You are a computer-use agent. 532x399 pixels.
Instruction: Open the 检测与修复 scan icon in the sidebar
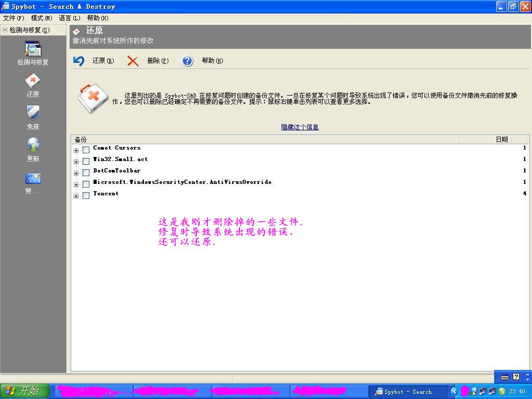coord(33,49)
